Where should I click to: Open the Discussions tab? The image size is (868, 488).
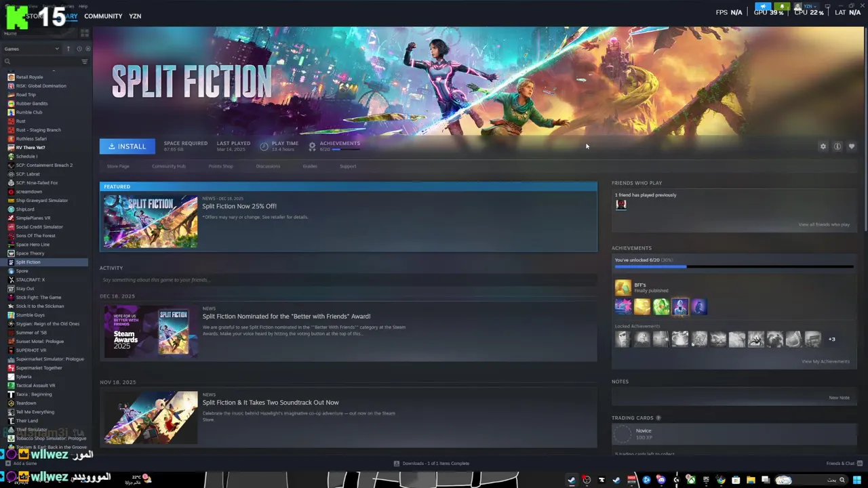tap(268, 166)
